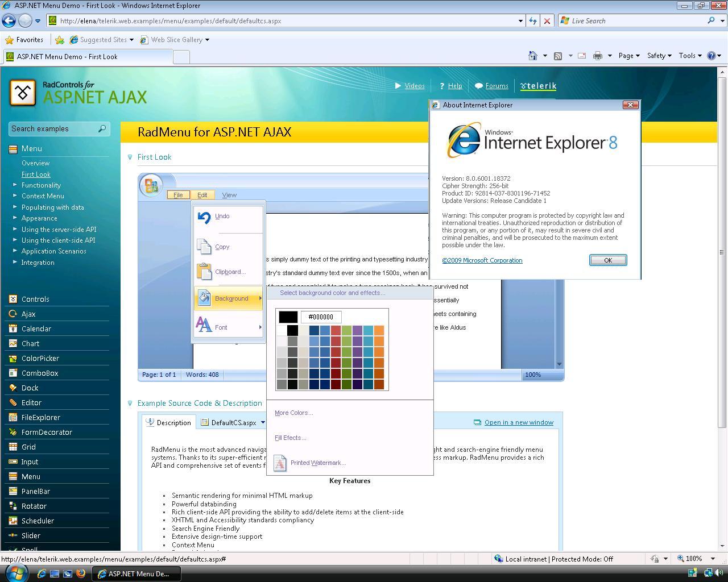Switch to the DefaultCS.aspx tab
The image size is (728, 582).
point(233,422)
